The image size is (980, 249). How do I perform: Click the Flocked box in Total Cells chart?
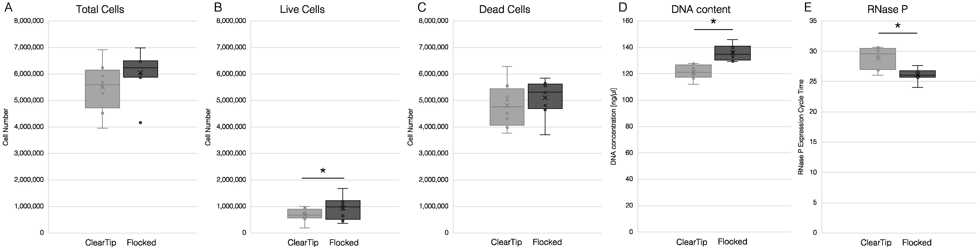pos(140,69)
